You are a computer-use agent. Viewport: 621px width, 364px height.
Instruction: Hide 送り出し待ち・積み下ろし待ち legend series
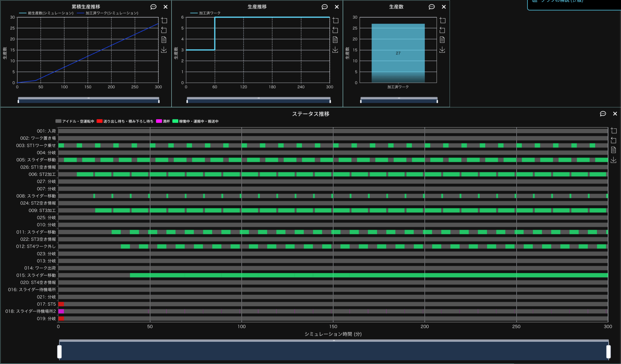coord(128,121)
